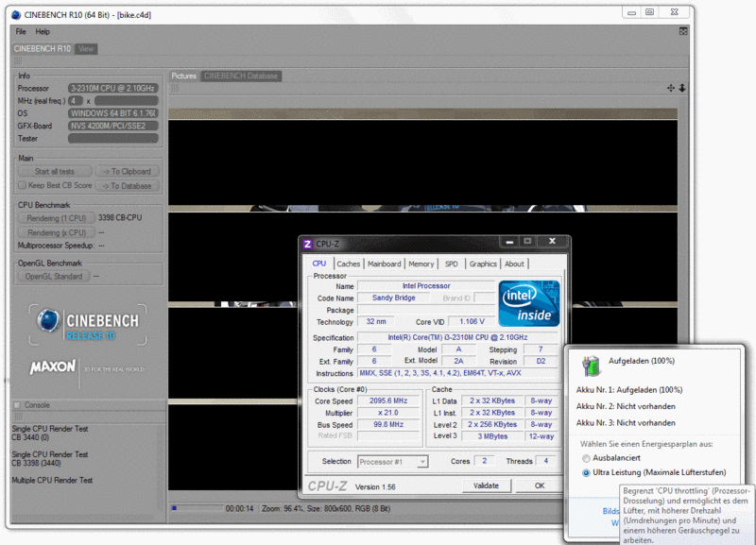Click the battery charging icon in popup

click(591, 366)
